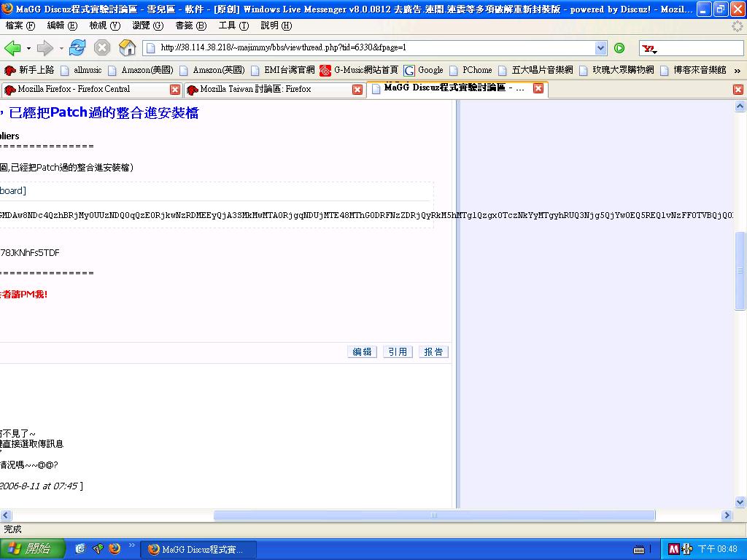This screenshot has height=560, width=747.
Task: Close the Firefox Central tab
Action: coord(175,90)
